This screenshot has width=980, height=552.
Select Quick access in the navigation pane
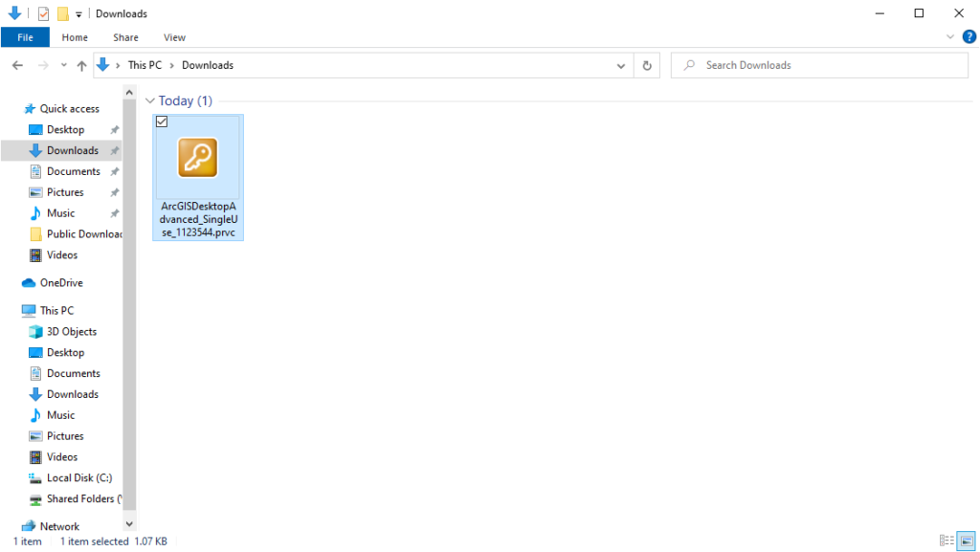tap(69, 109)
